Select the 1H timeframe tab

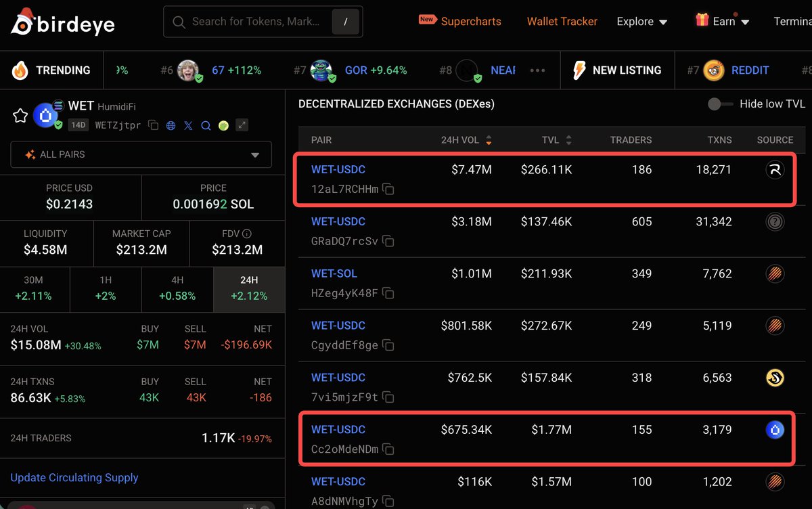coord(106,288)
